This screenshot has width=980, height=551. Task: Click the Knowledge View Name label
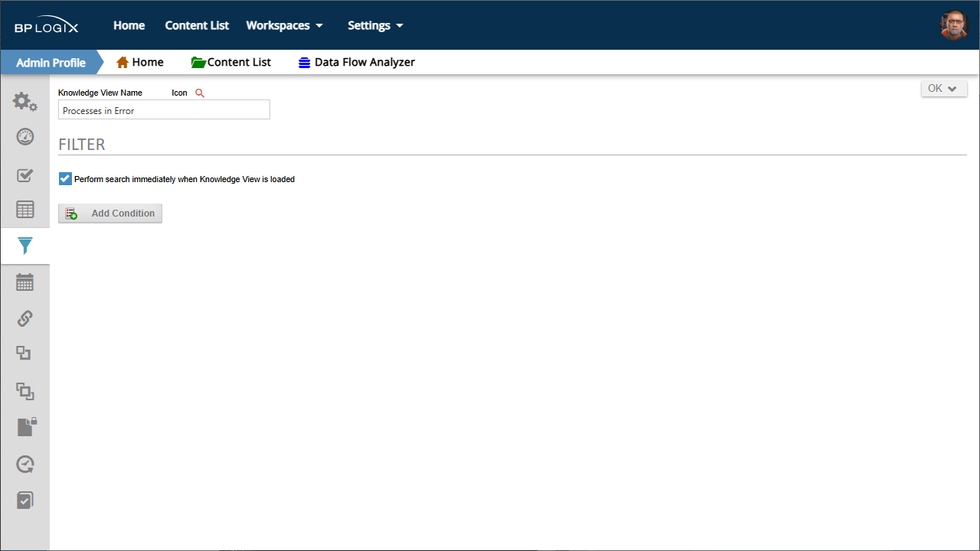tap(100, 93)
